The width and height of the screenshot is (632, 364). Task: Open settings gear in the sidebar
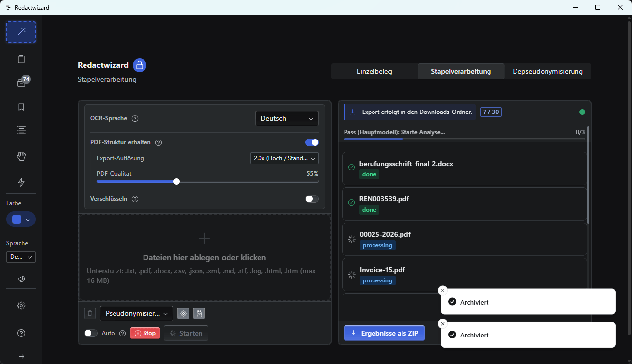click(x=21, y=306)
